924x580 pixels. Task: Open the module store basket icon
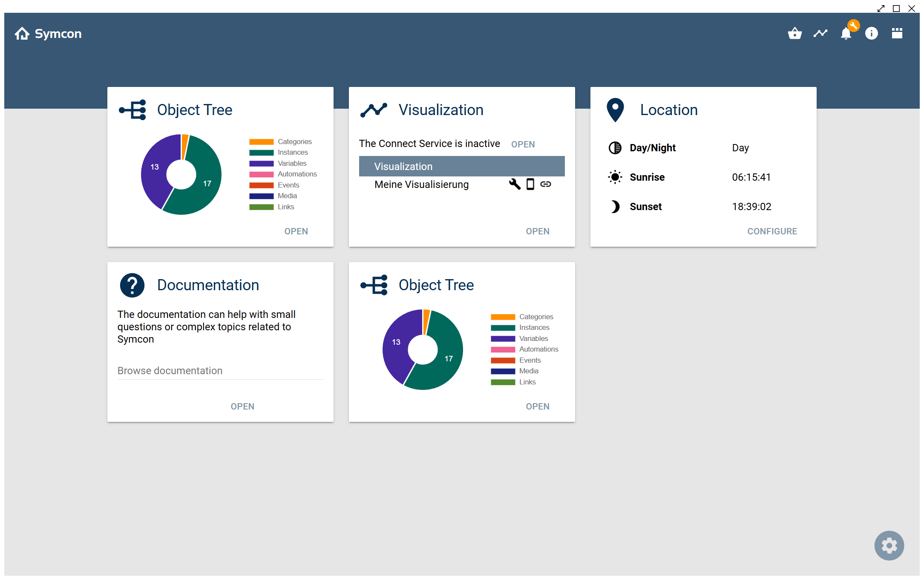tap(794, 33)
